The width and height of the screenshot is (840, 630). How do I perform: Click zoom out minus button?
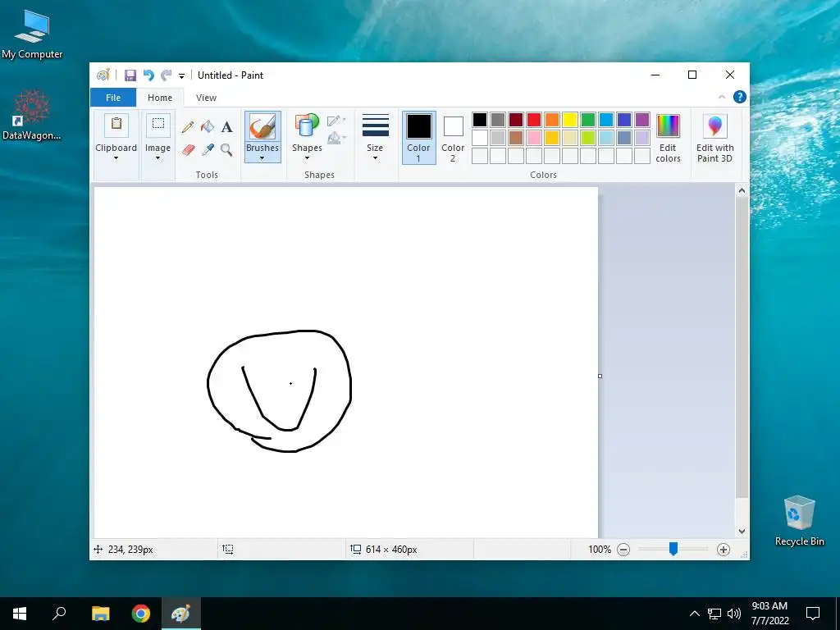(x=623, y=550)
